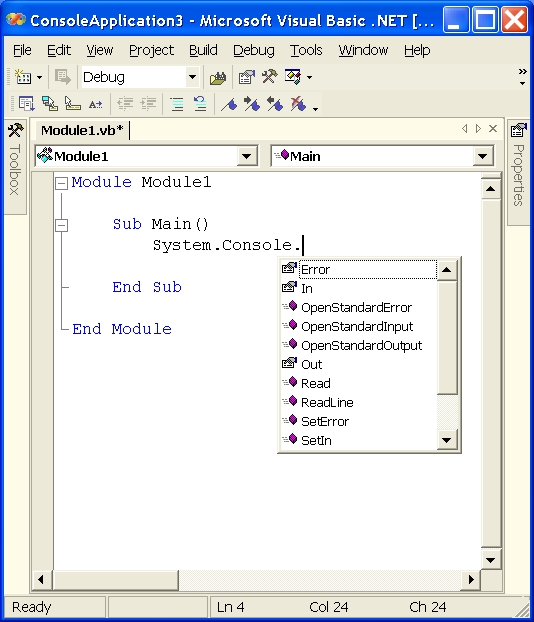Open the Toolbox hammer-and-wrench toolbar icon

click(x=270, y=77)
